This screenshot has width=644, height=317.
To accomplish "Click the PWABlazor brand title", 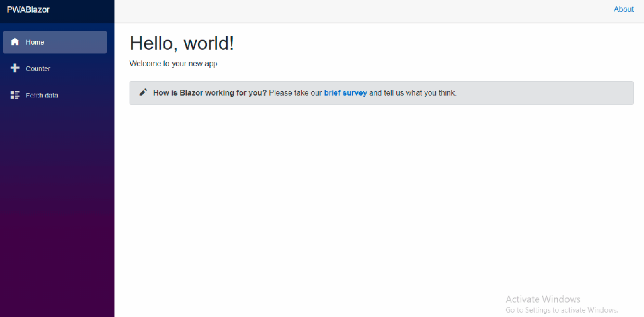I will tap(28, 9).
